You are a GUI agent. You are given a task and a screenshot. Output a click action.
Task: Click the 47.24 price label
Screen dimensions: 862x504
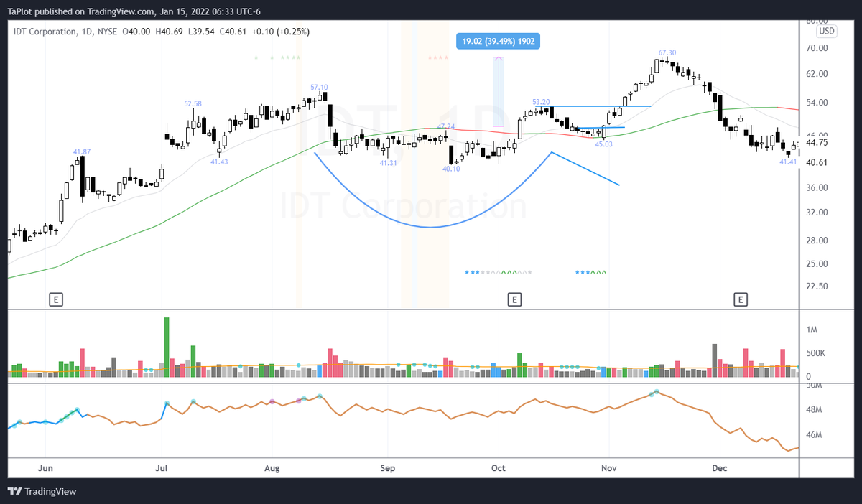pyautogui.click(x=446, y=126)
